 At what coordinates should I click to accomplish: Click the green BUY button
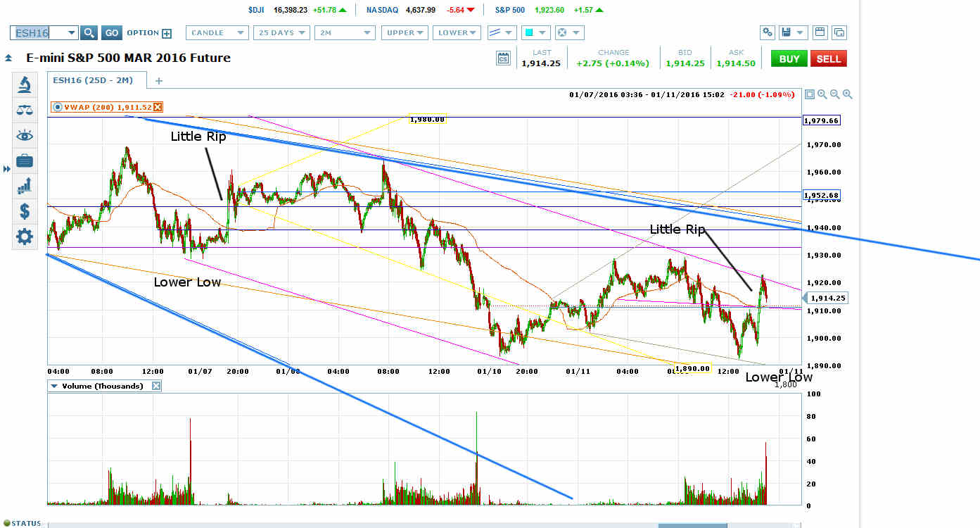click(x=789, y=58)
